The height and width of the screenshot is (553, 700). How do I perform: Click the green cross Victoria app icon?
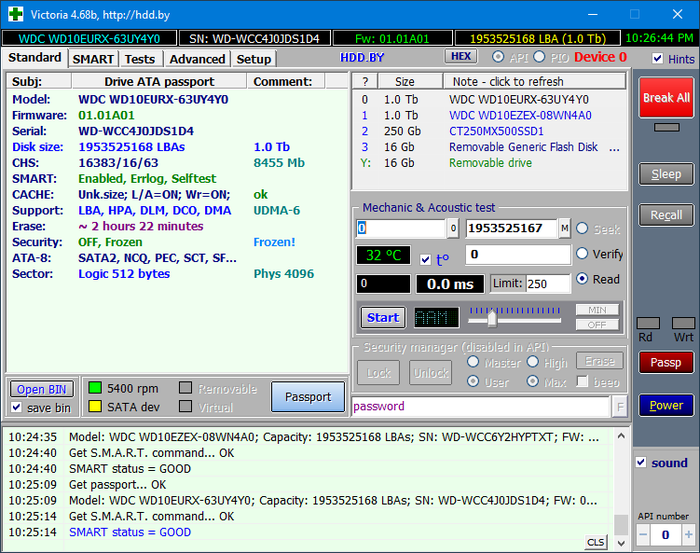[15, 14]
